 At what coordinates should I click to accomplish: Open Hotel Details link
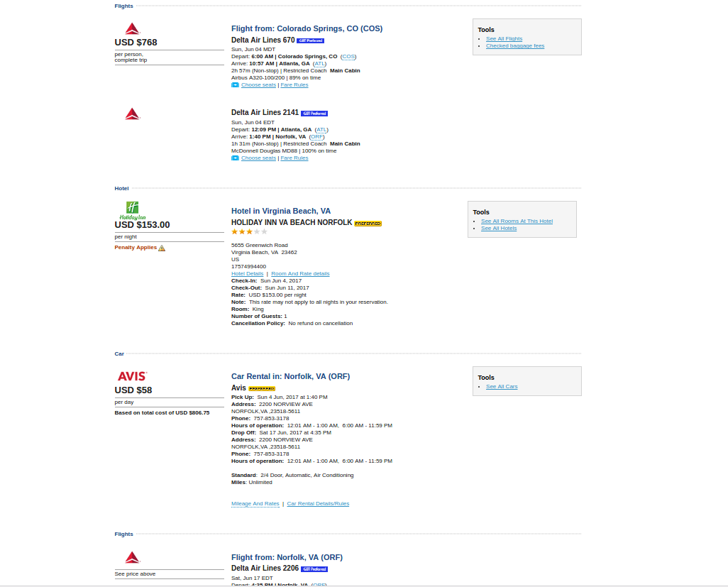pyautogui.click(x=247, y=274)
